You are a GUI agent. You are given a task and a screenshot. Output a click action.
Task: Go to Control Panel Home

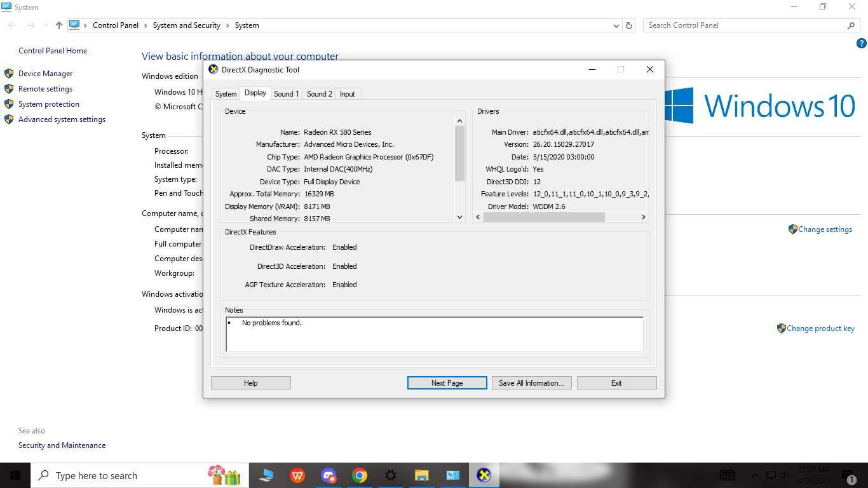(53, 51)
